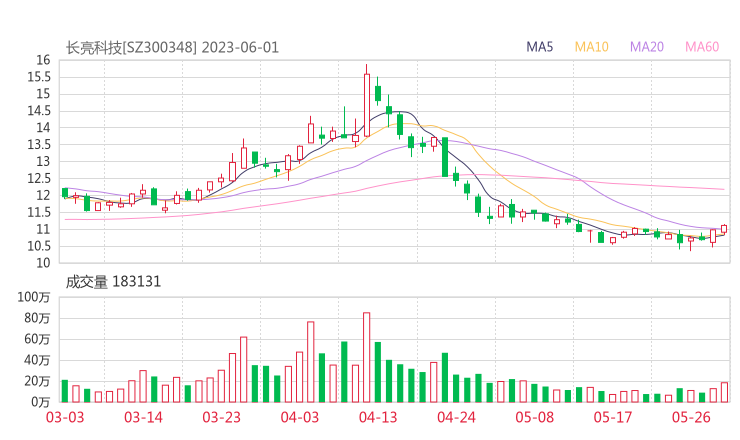Screen dimensions: 740x440
Task: Click the 05-17 date axis label
Action: click(x=613, y=417)
